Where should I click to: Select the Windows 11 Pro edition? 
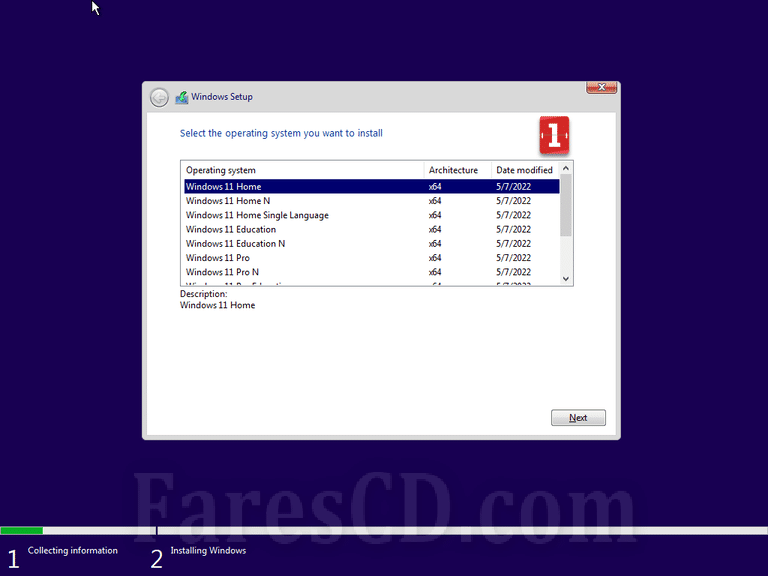tap(372, 258)
